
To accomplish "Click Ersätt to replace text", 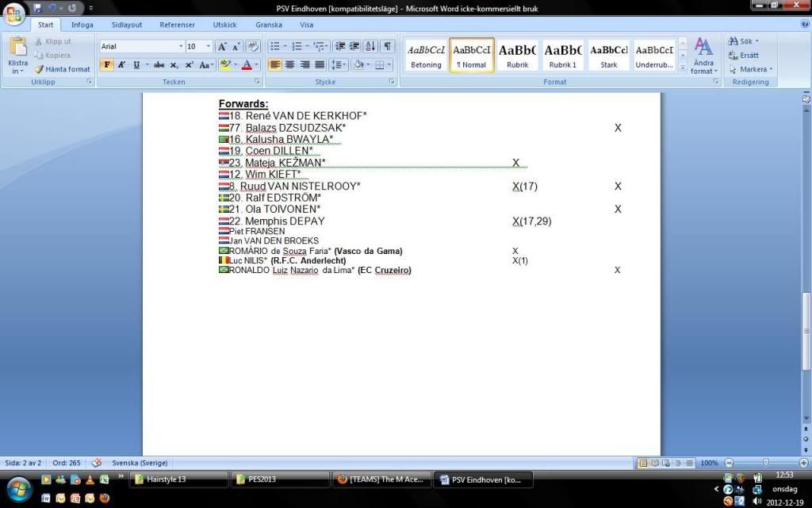I will point(744,55).
